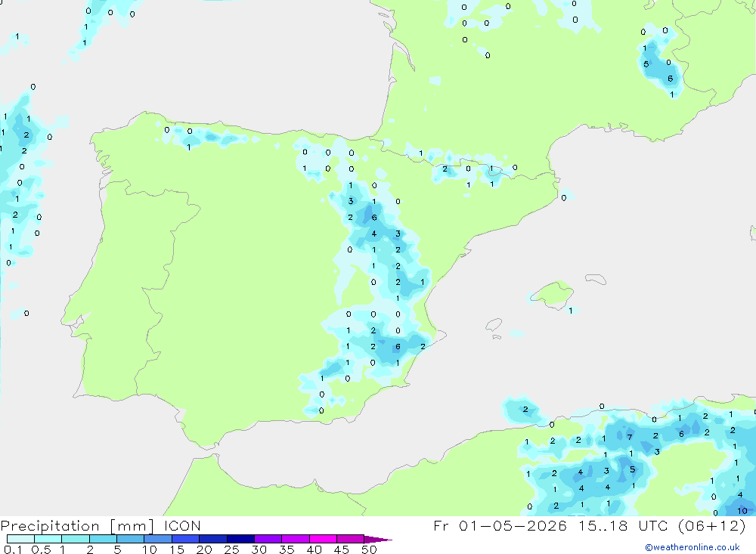Click the '(06+12)' forecast run text

pyautogui.click(x=711, y=525)
